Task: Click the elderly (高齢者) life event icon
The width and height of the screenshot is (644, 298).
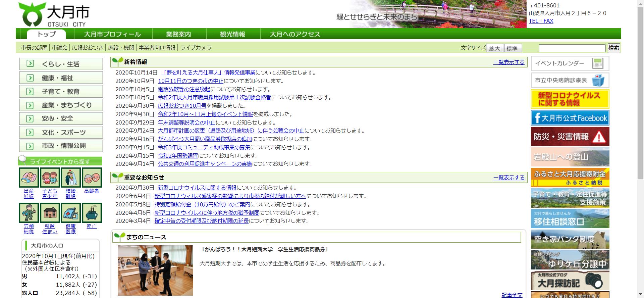Action: click(x=92, y=178)
